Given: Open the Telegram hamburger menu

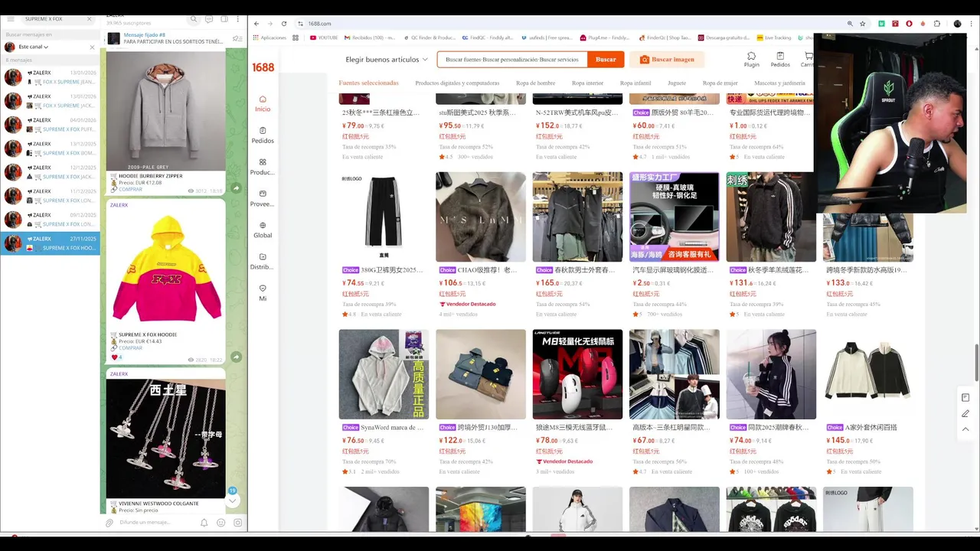Looking at the screenshot, I should [x=11, y=18].
